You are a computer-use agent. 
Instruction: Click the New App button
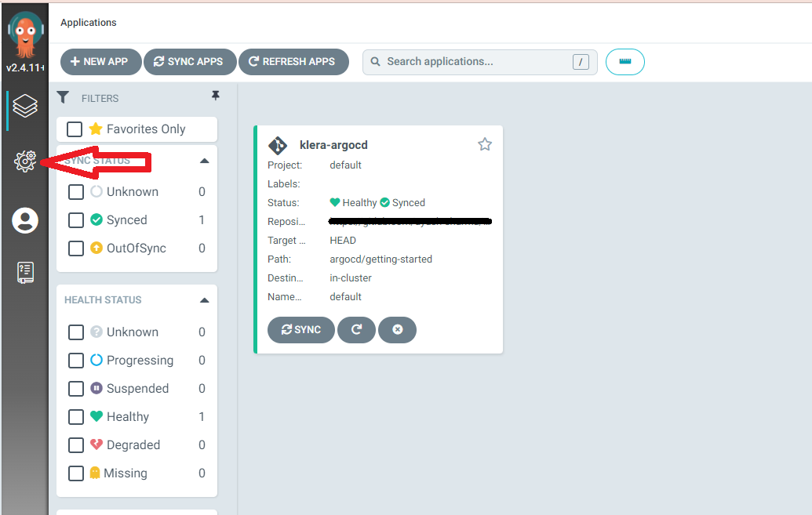coord(101,62)
